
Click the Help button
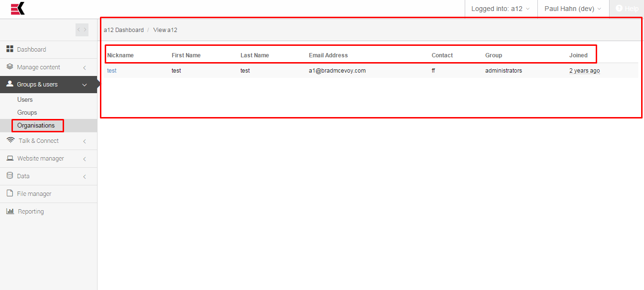(627, 9)
